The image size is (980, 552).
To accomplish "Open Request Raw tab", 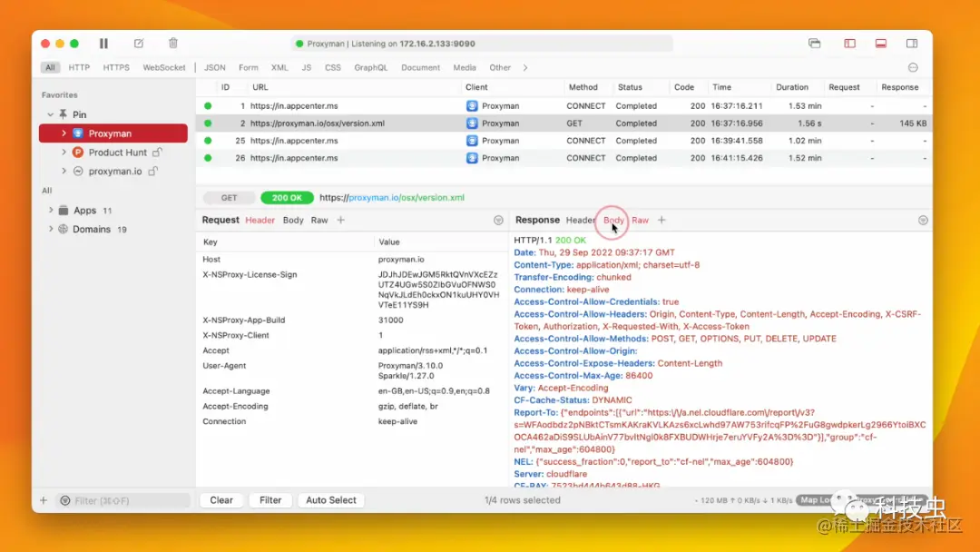I will pos(319,220).
